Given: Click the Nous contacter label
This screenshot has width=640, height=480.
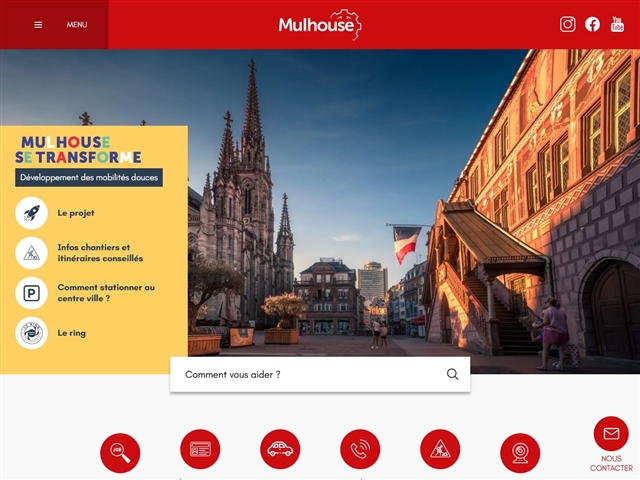Looking at the screenshot, I should click(611, 463).
